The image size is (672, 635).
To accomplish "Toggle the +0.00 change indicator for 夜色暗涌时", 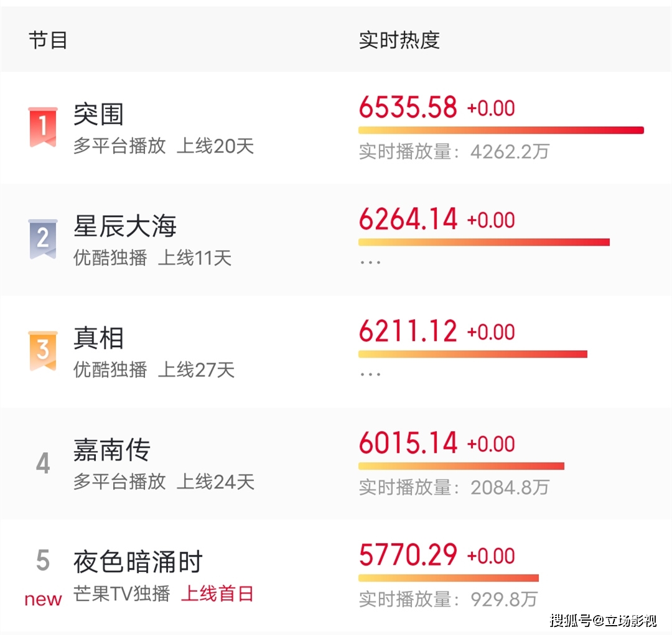I will [490, 555].
